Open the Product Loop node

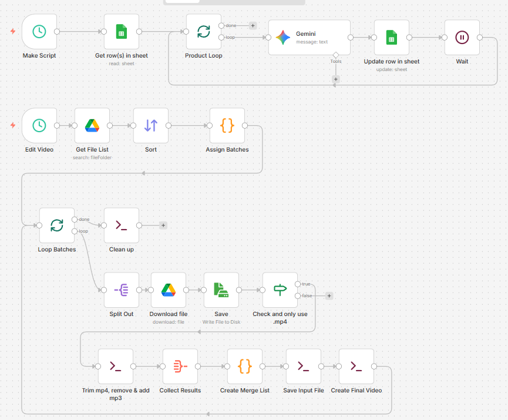(204, 32)
